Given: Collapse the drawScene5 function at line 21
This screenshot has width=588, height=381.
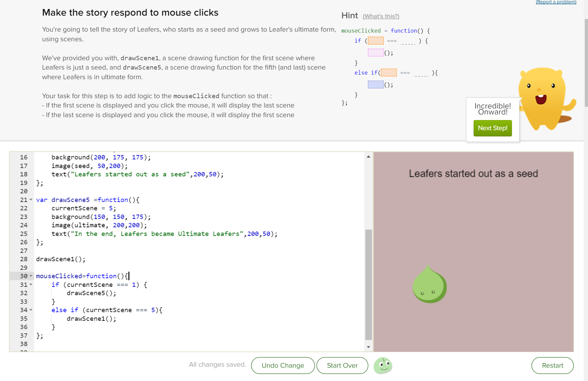Looking at the screenshot, I should point(31,200).
